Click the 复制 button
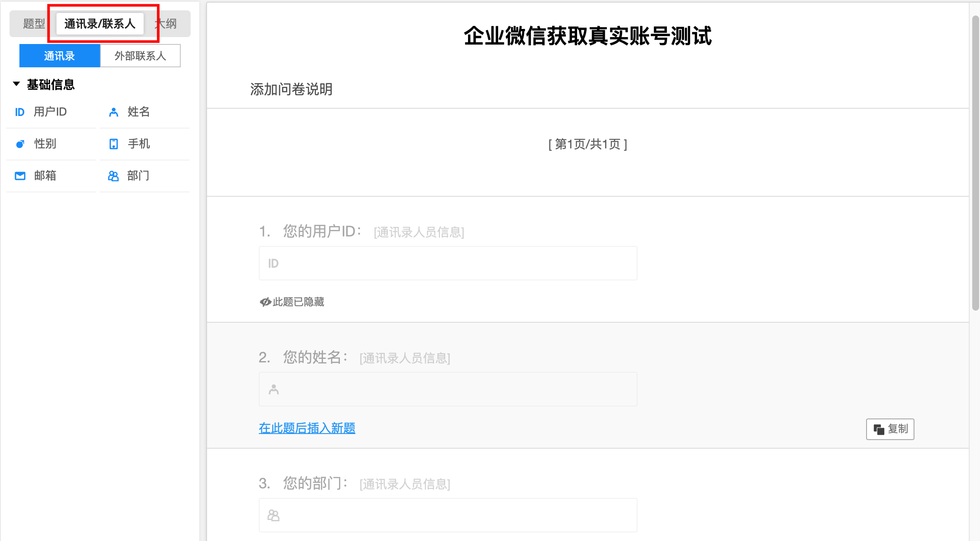The height and width of the screenshot is (541, 980). tap(890, 429)
